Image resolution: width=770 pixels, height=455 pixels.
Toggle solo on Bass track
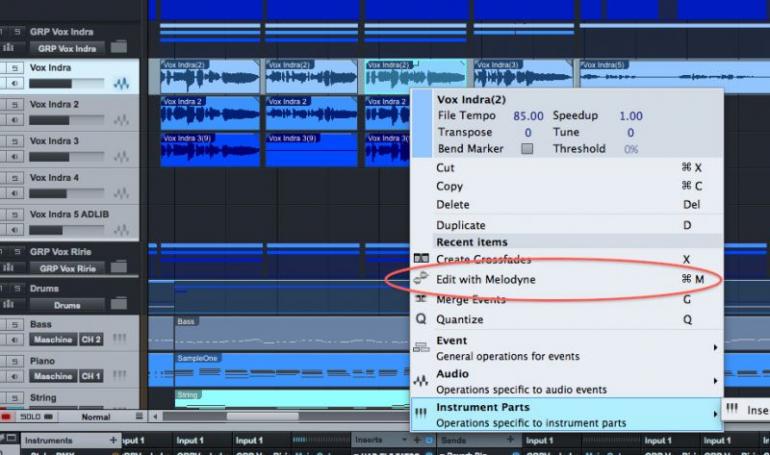point(15,324)
